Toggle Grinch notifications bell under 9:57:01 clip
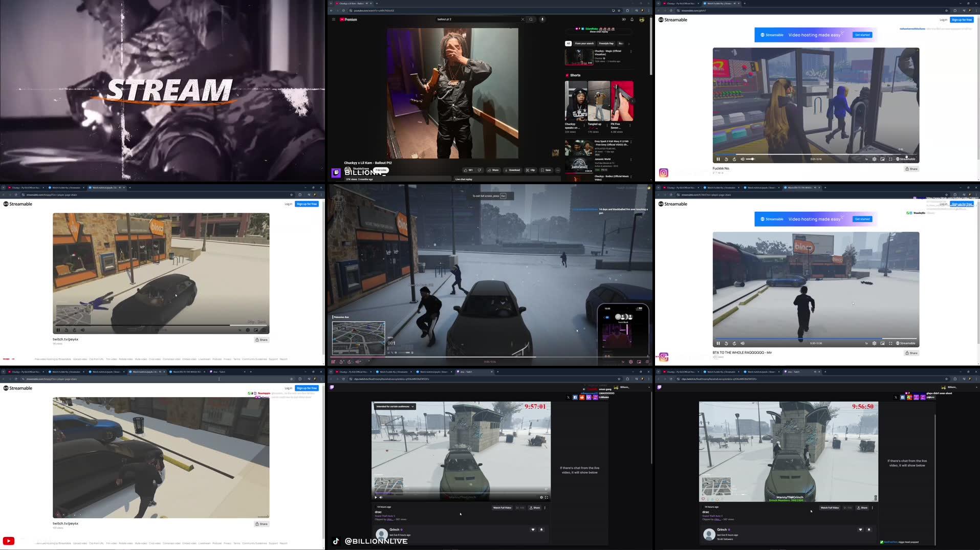This screenshot has width=980, height=550. pos(541,530)
